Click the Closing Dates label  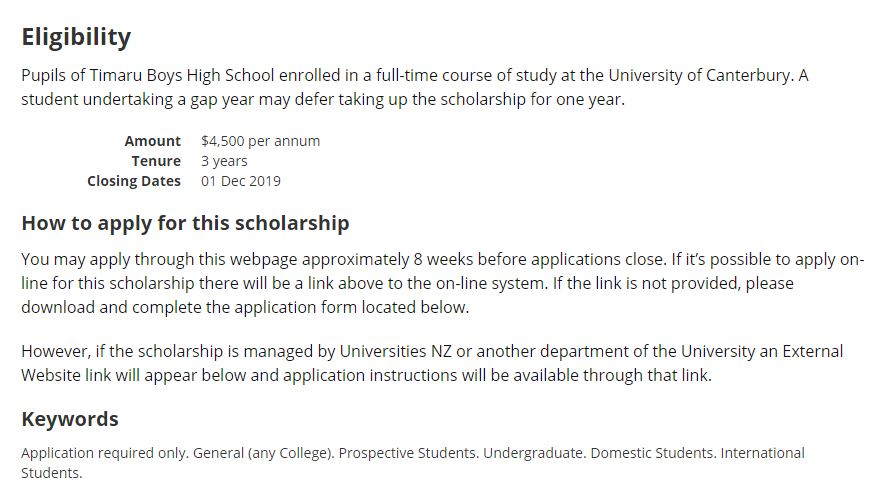click(x=134, y=181)
